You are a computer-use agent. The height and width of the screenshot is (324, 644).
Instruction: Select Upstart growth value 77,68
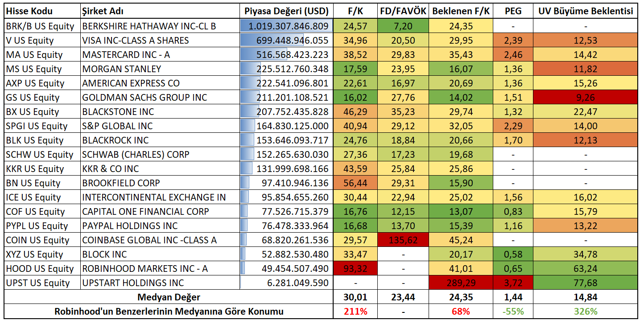pos(586,283)
